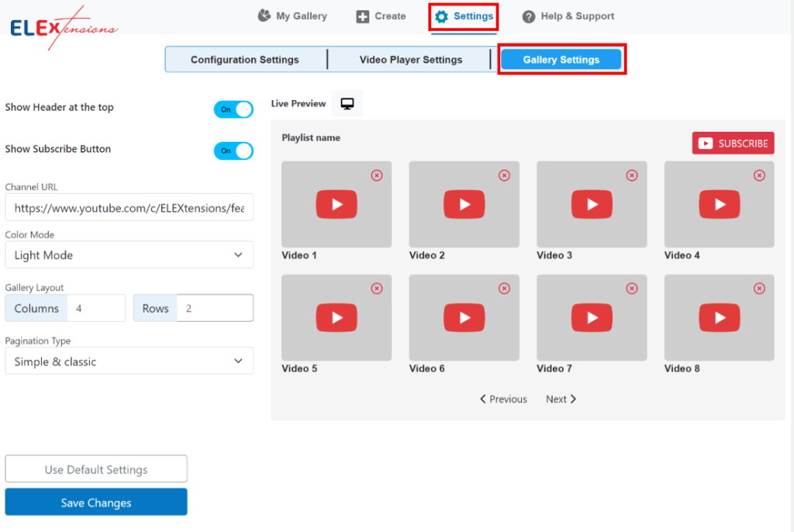The image size is (794, 532).
Task: Open the Create menu item
Action: coord(381,16)
